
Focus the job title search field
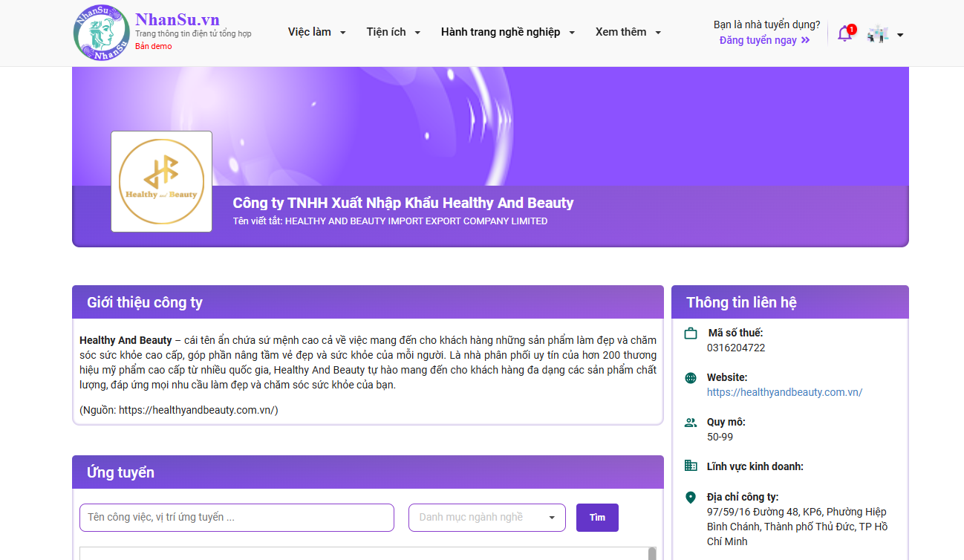(x=237, y=518)
